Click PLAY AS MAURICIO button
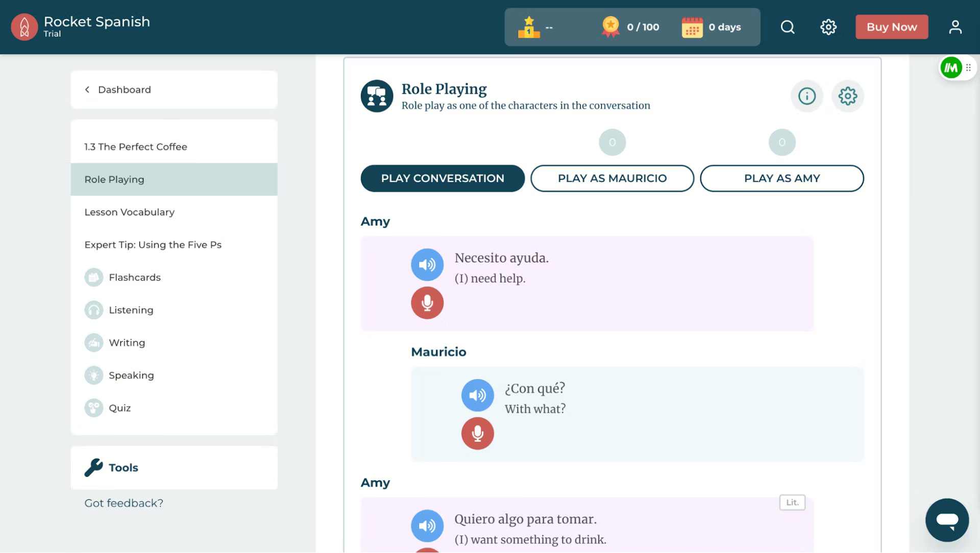980x553 pixels. tap(612, 179)
